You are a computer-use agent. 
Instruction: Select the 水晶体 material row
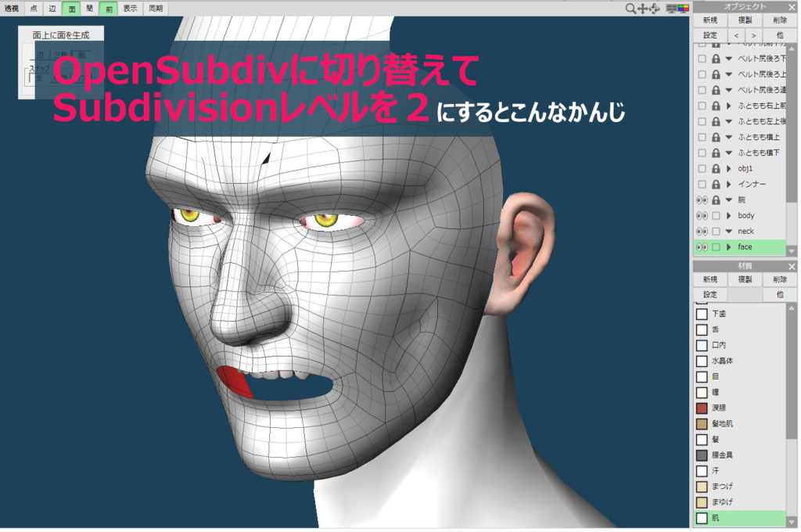(x=740, y=361)
